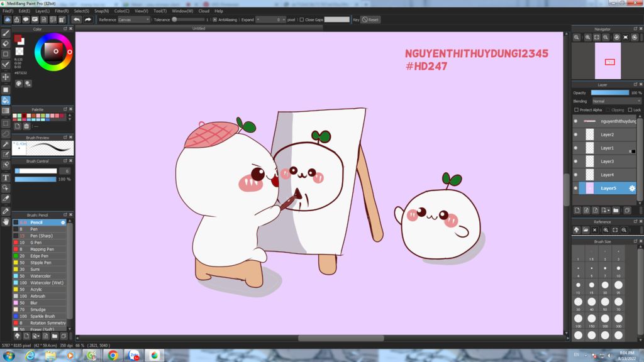Open the Filter(R) menu
644x362 pixels.
pos(62,11)
